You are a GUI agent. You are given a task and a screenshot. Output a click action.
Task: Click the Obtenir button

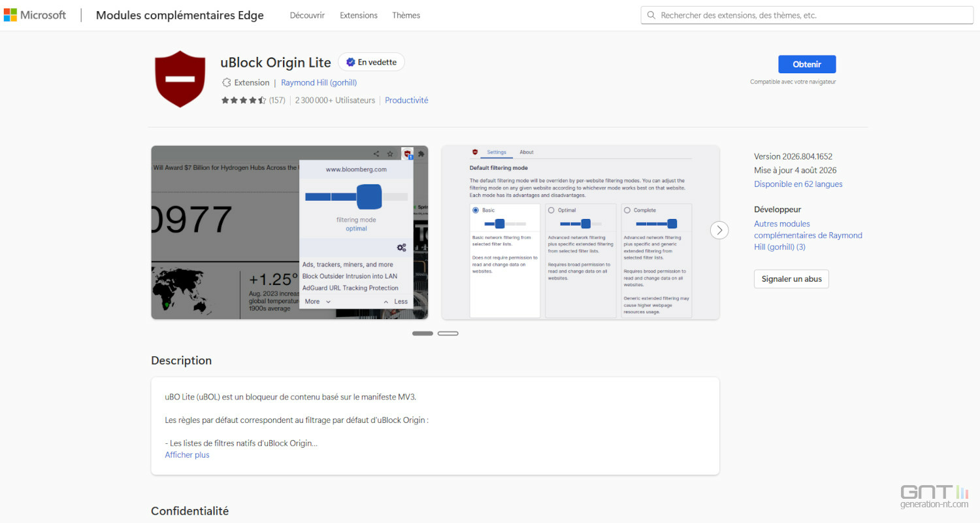tap(807, 64)
